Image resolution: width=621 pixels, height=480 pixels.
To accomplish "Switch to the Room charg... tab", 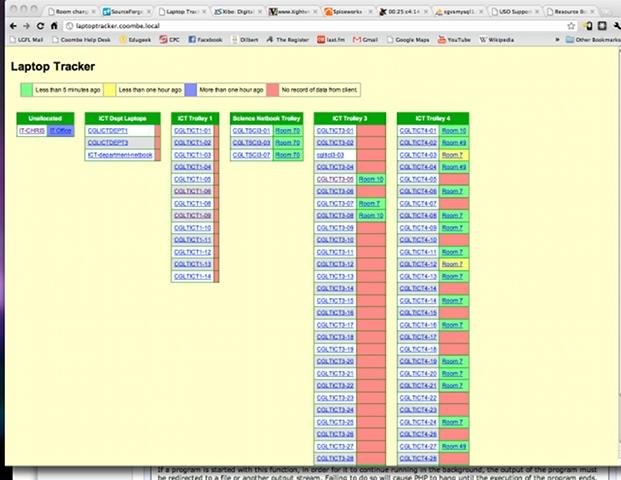I will pos(71,11).
